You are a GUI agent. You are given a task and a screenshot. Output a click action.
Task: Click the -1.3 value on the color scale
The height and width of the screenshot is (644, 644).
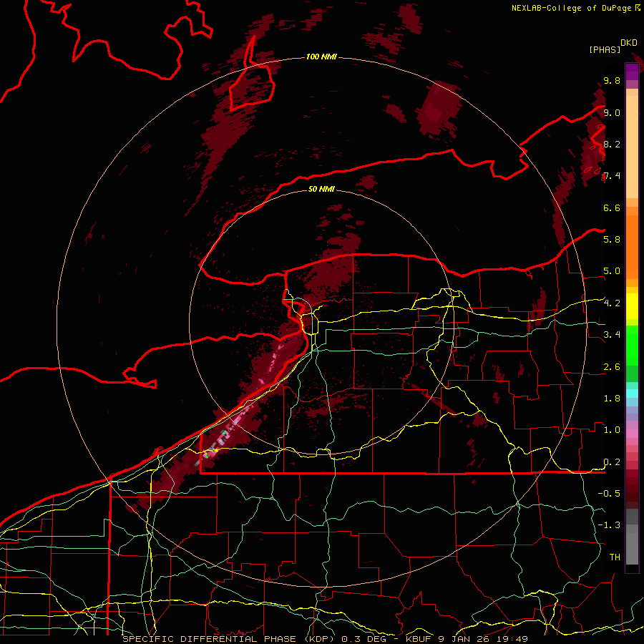609,525
